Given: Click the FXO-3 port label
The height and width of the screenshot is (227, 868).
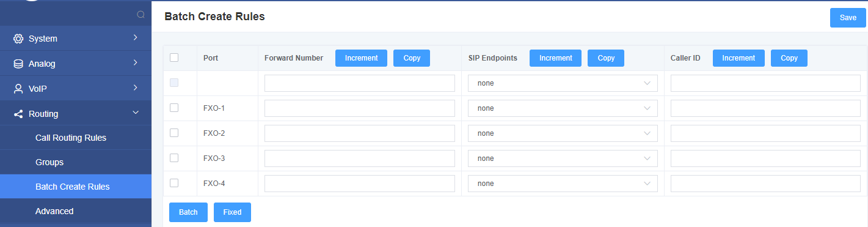Looking at the screenshot, I should tap(214, 158).
